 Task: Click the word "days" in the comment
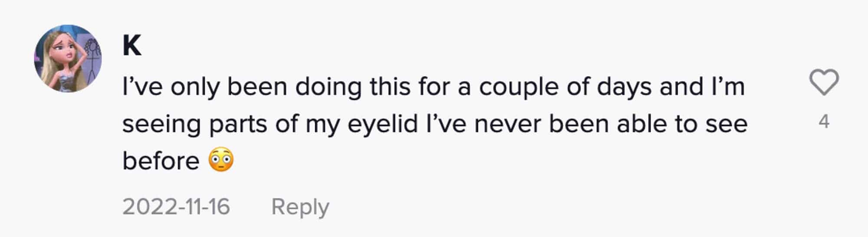coord(624,87)
